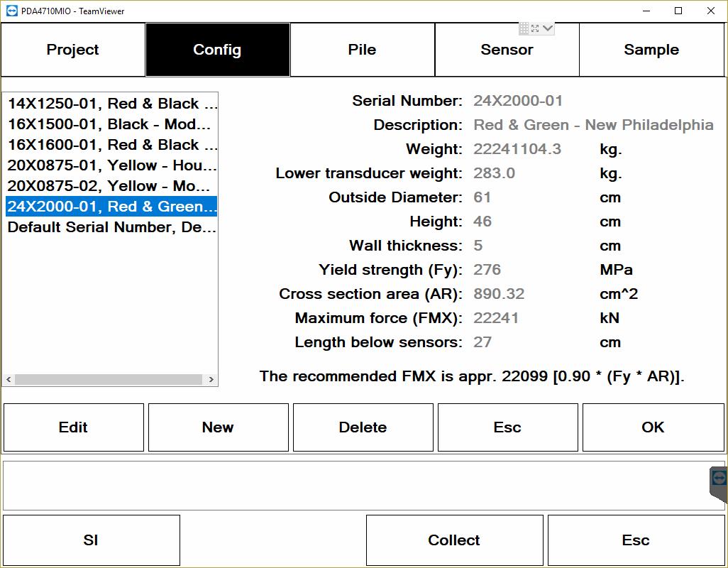
Task: Open the Pile tab
Action: click(362, 50)
